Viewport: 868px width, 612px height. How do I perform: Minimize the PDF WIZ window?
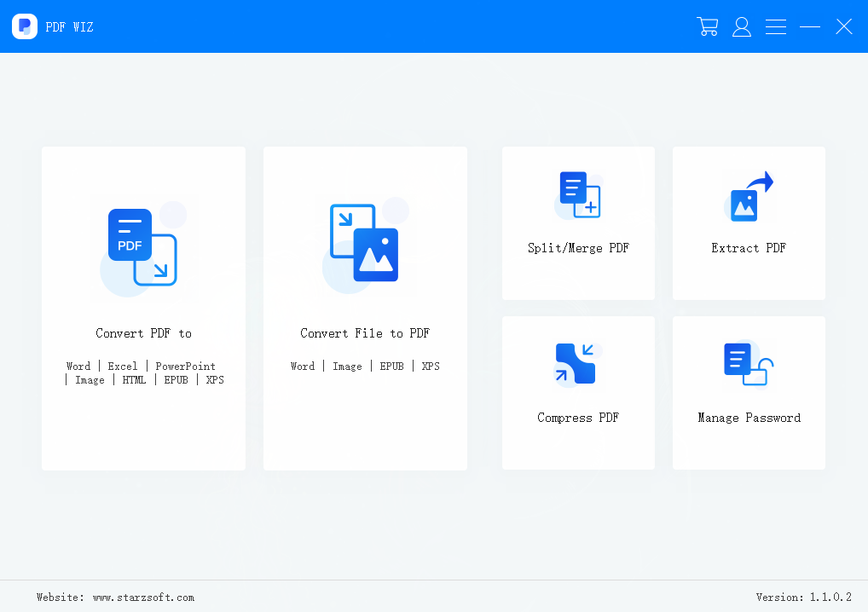tap(810, 26)
